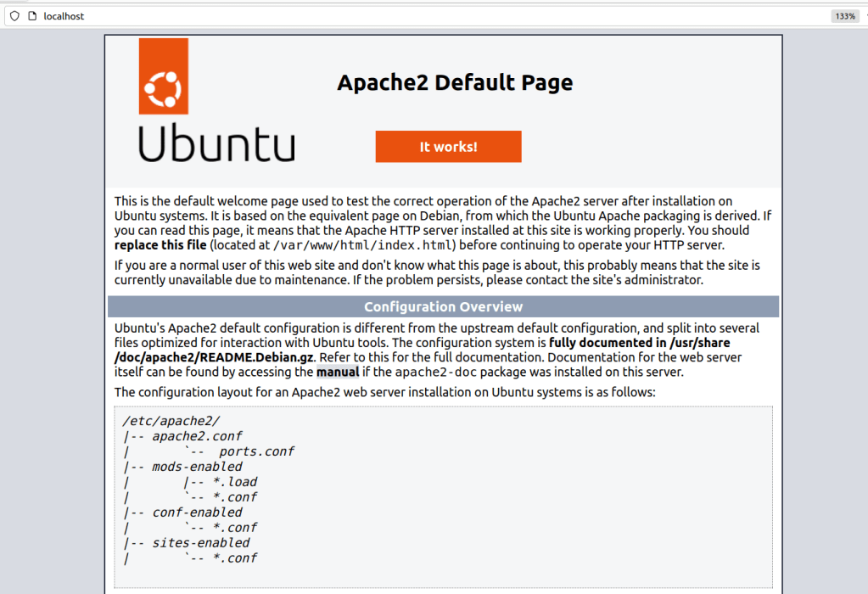Click the 133% zoom level indicator
868x594 pixels.
coord(844,15)
